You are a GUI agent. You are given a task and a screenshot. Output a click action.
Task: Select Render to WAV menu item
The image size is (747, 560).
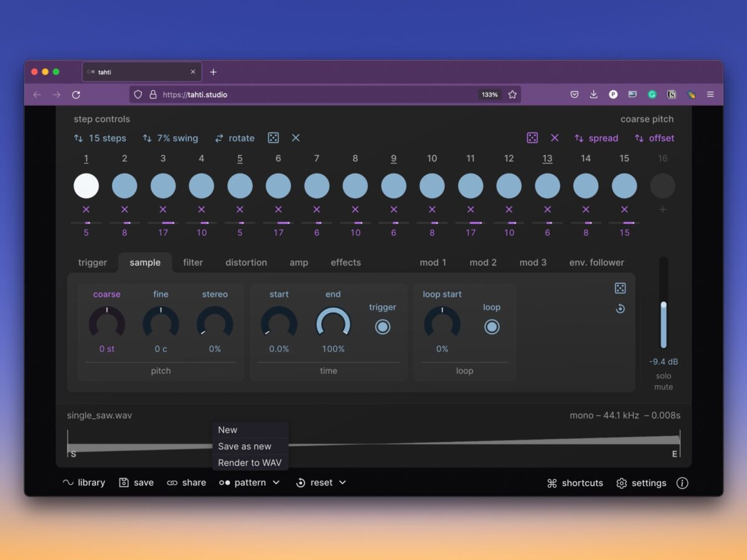click(x=250, y=463)
